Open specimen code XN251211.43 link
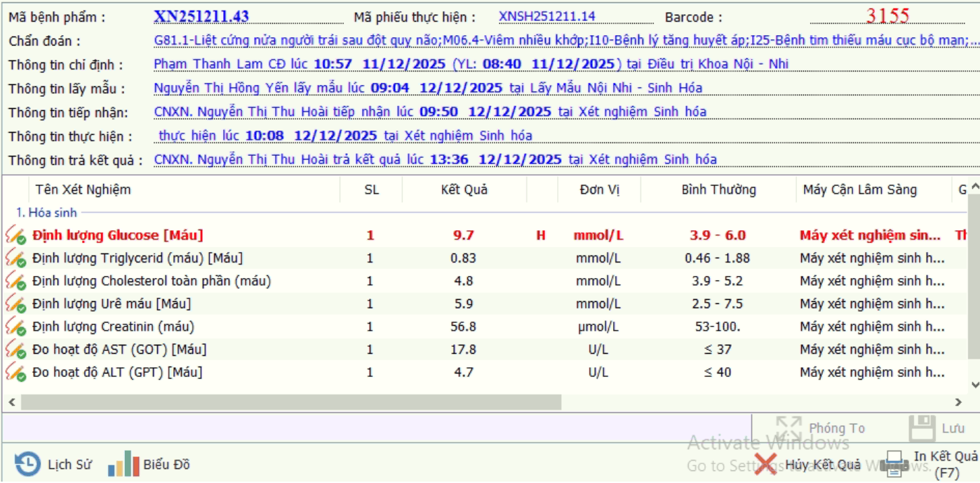 tap(201, 17)
